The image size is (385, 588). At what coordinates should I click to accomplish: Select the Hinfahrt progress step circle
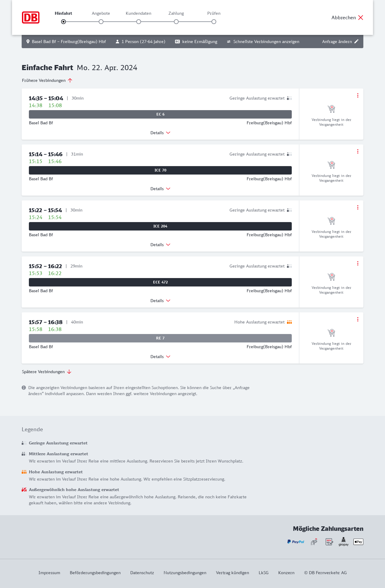tap(63, 22)
